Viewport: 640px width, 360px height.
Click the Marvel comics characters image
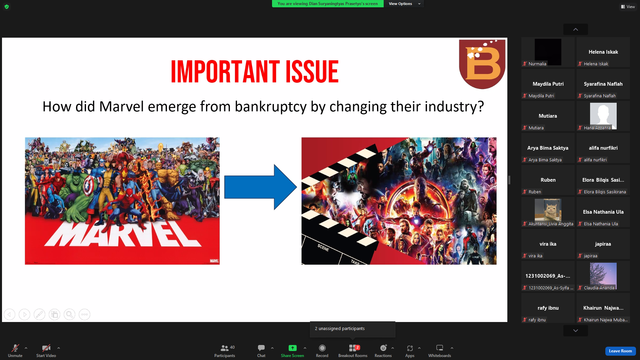pos(122,201)
